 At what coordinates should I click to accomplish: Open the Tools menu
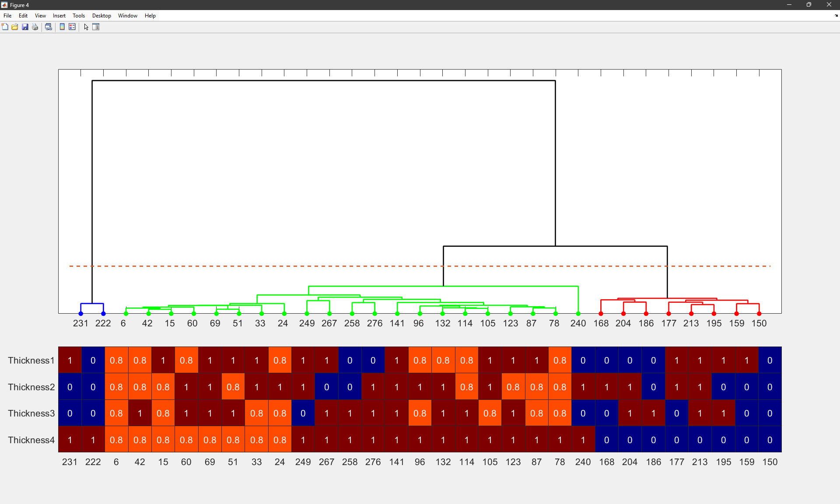[79, 16]
